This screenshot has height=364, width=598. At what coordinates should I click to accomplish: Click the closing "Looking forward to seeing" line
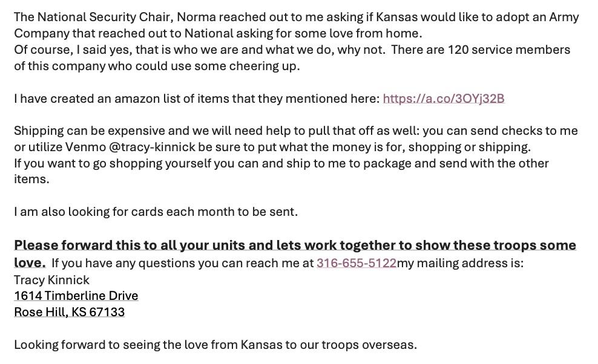(x=121, y=345)
